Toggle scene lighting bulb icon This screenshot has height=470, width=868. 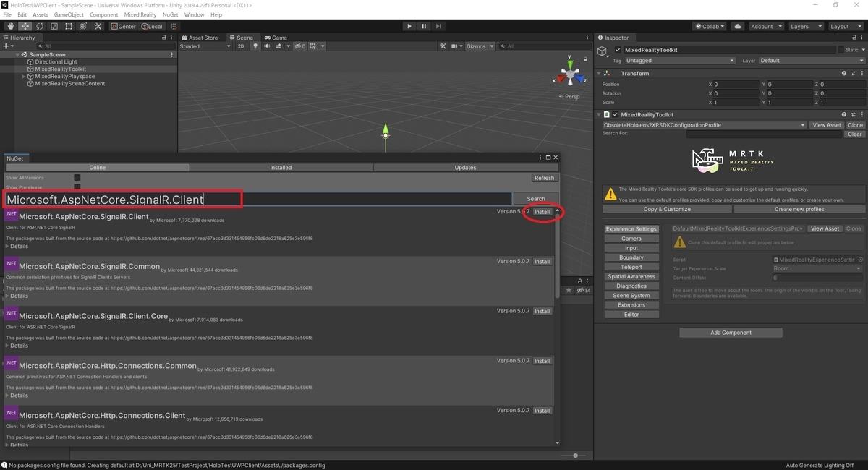click(x=255, y=46)
